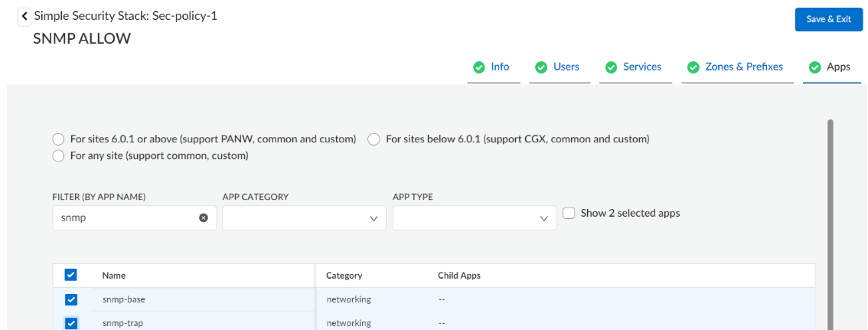868x330 pixels.
Task: Click the green checkmark icon beside Users
Action: [541, 67]
